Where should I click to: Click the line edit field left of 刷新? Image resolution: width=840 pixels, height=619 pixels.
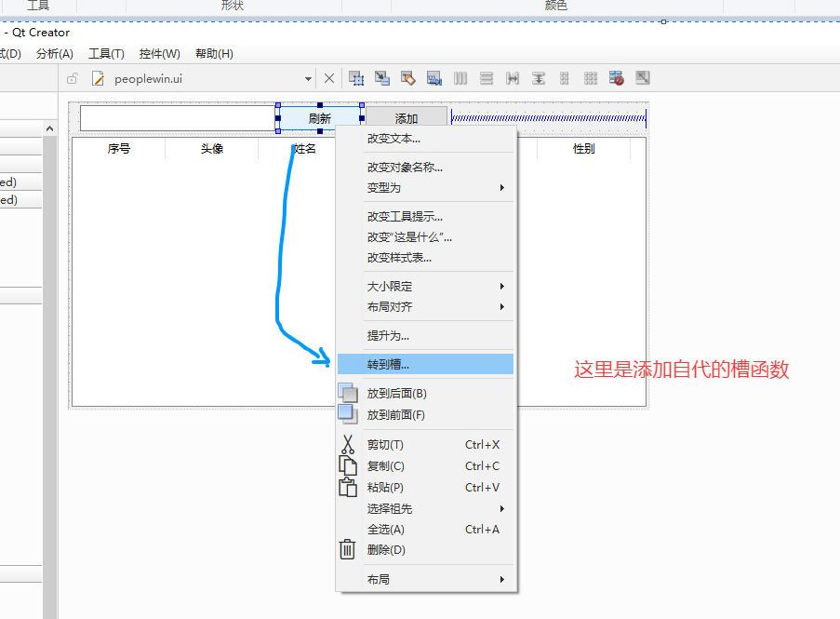coord(178,118)
